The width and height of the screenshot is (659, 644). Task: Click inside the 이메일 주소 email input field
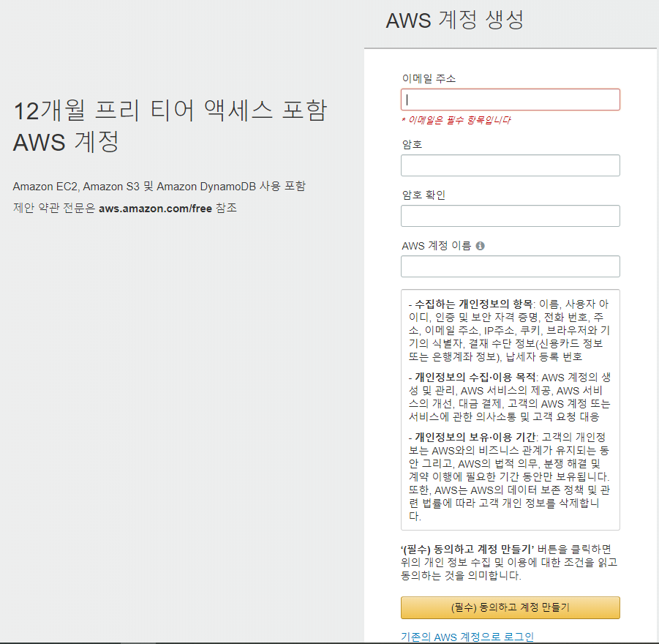(x=510, y=99)
